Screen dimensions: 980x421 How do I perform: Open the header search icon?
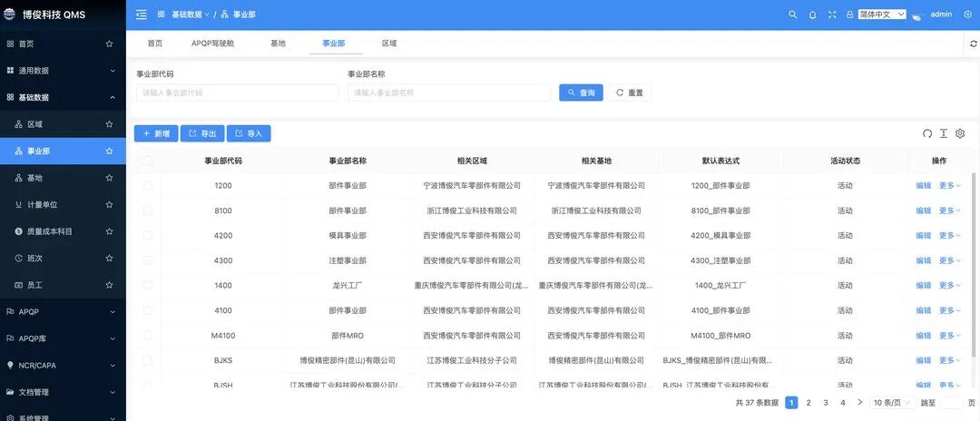pyautogui.click(x=792, y=15)
